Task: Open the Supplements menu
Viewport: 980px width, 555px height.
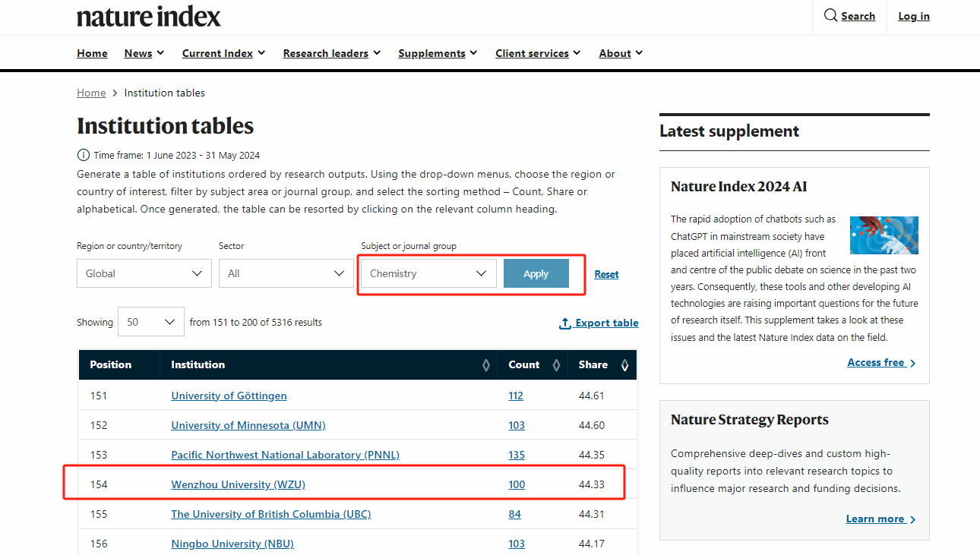Action: (x=438, y=53)
